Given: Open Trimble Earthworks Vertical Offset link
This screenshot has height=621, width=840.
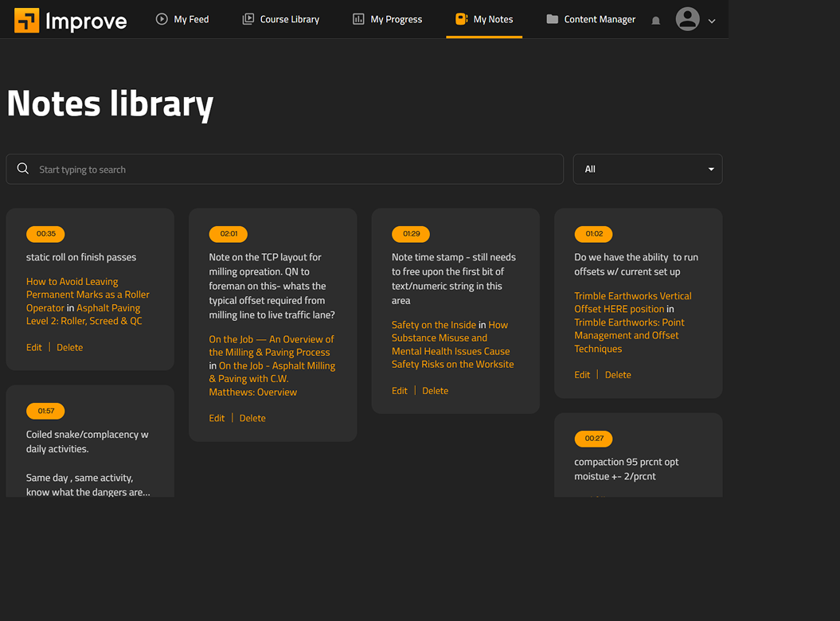Looking at the screenshot, I should coord(632,302).
